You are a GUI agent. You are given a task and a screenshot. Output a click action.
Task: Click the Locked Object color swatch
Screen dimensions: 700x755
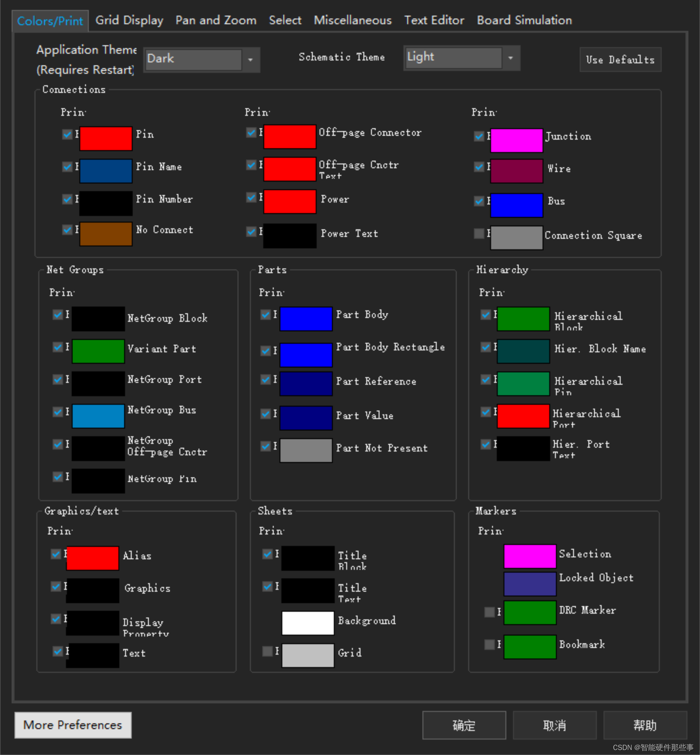(530, 584)
